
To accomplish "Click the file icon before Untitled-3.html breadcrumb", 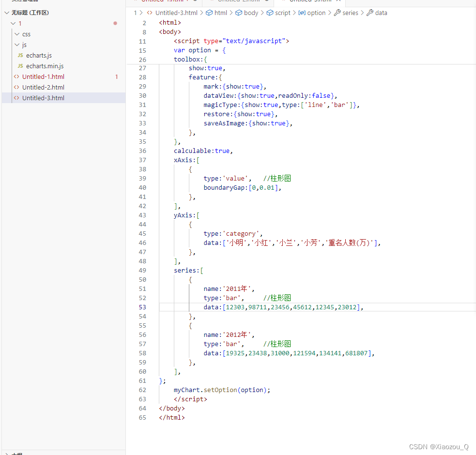I will [x=150, y=13].
